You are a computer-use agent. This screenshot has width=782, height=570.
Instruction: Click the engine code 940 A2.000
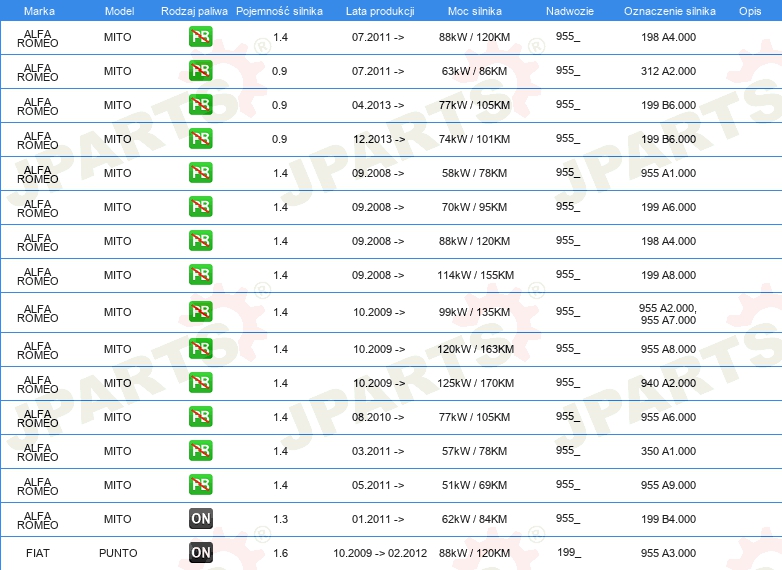tap(668, 383)
